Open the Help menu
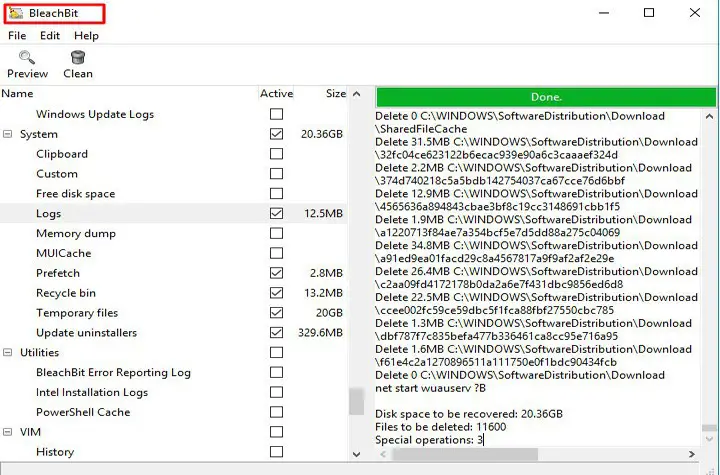 pyautogui.click(x=86, y=35)
